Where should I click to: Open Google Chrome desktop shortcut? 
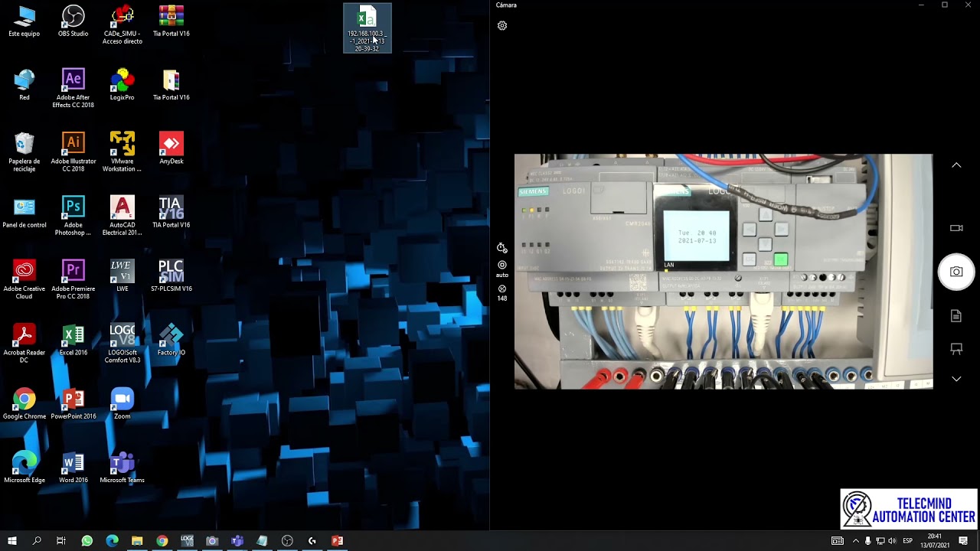(x=24, y=404)
